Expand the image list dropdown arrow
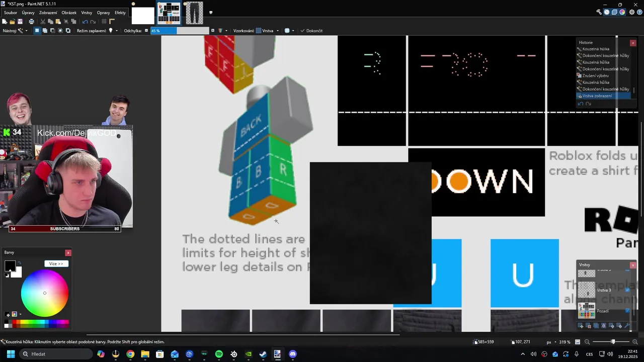644x362 pixels. click(210, 13)
